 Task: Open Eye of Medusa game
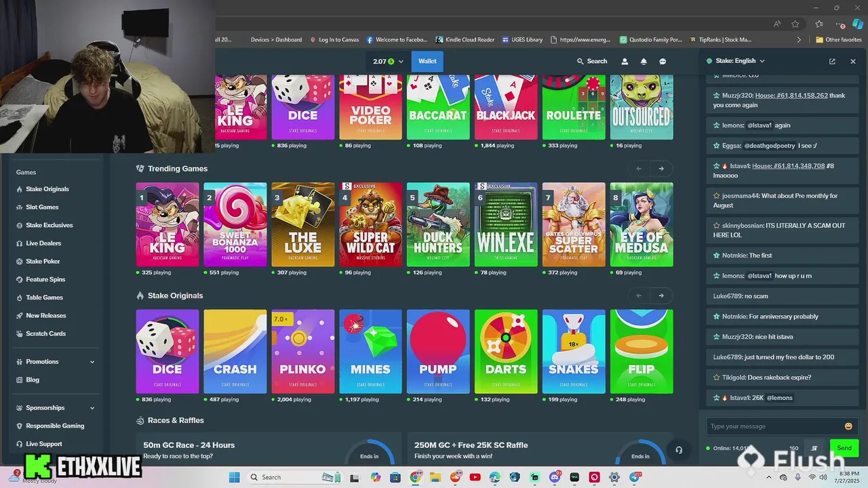pyautogui.click(x=642, y=224)
